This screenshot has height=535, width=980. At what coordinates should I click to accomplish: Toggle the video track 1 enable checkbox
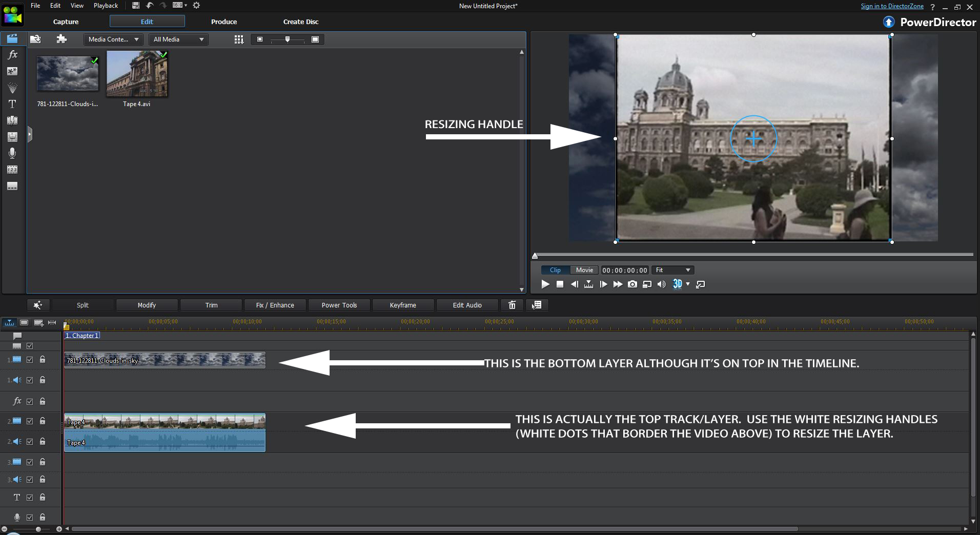pos(30,360)
